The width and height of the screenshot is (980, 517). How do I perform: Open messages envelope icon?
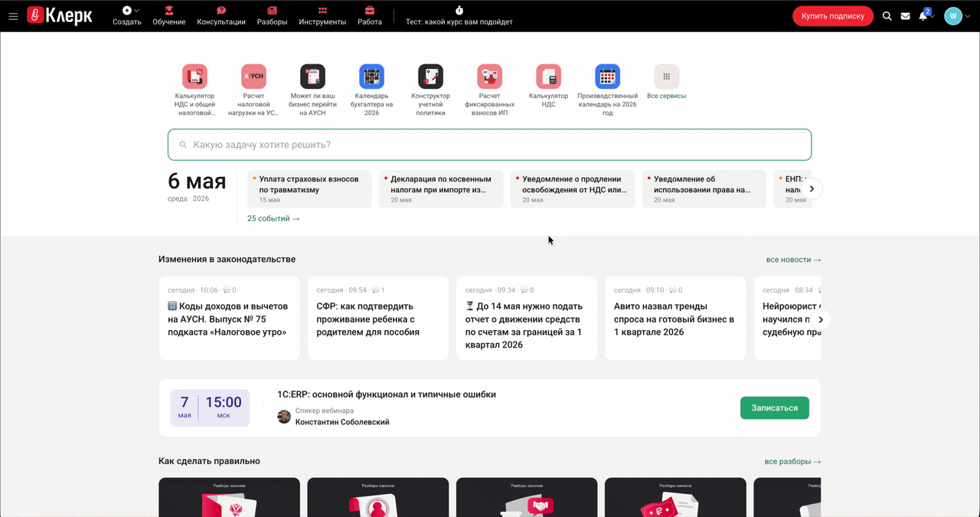906,16
